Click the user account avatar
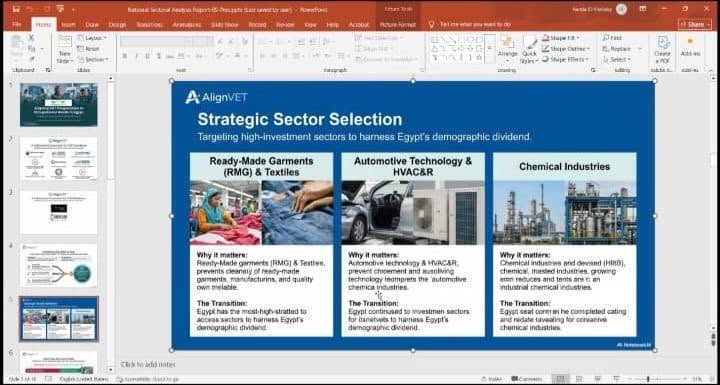 [621, 9]
